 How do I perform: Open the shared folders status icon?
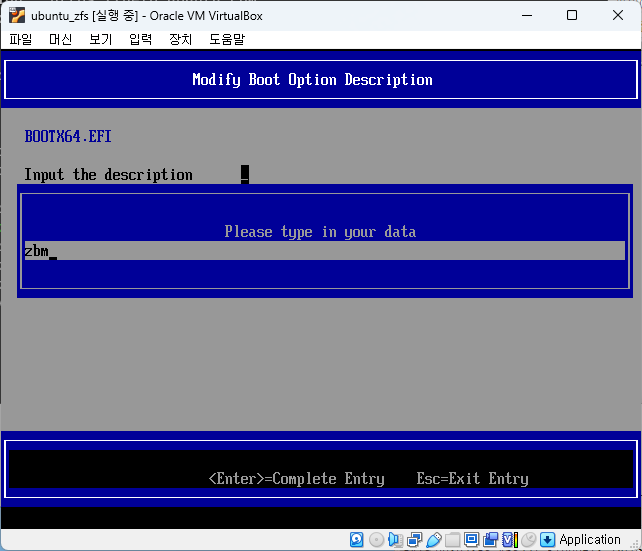point(452,539)
